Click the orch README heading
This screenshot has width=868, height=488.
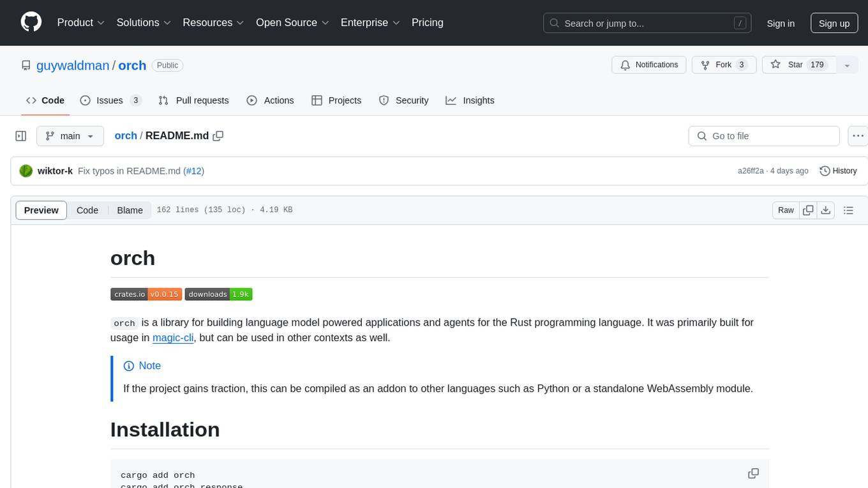pyautogui.click(x=133, y=258)
